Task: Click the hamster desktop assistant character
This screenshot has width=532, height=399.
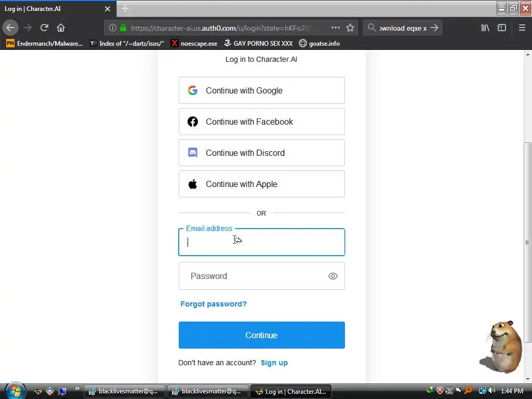Action: pyautogui.click(x=502, y=347)
